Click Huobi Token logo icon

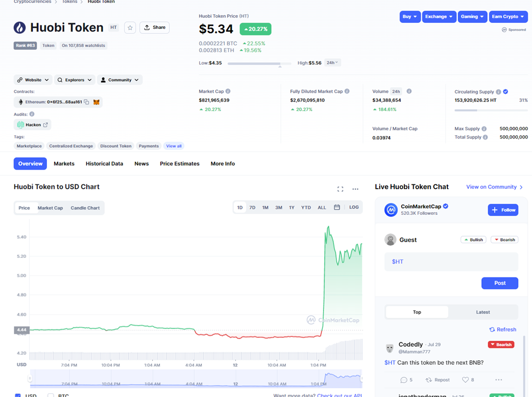click(x=20, y=27)
